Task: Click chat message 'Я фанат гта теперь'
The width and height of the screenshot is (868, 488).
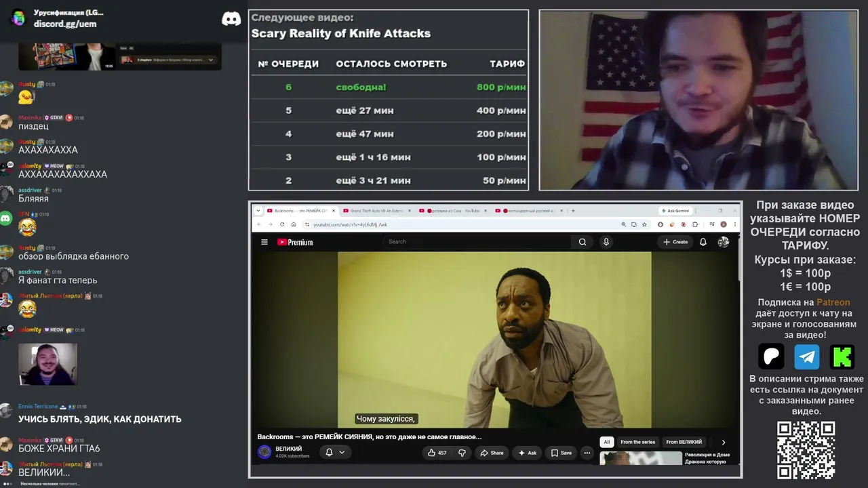Action: pyautogui.click(x=58, y=280)
